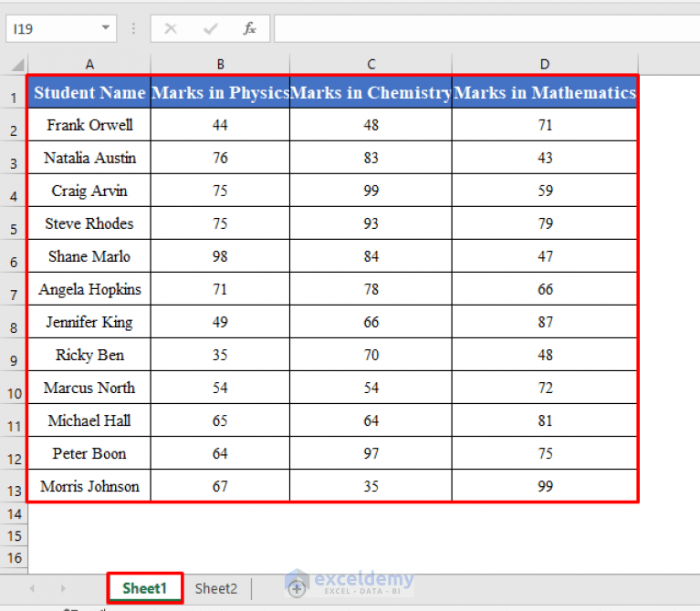
Task: Select row 15 header
Action: [x=14, y=535]
